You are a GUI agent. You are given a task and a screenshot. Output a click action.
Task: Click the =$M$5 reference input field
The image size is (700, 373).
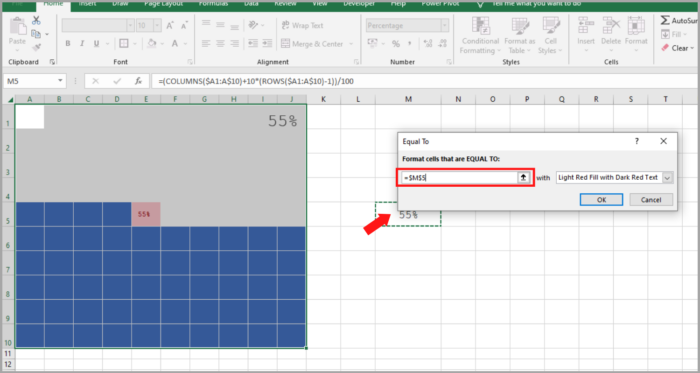459,178
